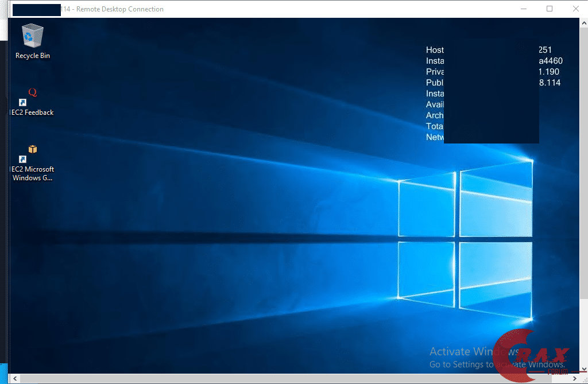Click the EC2 Microsoft Windows G... label
Screen dimensions: 588x384
(33, 173)
